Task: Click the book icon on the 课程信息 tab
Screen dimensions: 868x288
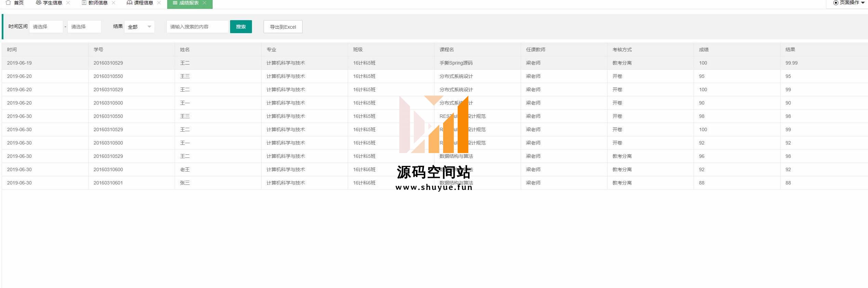Action: [129, 3]
